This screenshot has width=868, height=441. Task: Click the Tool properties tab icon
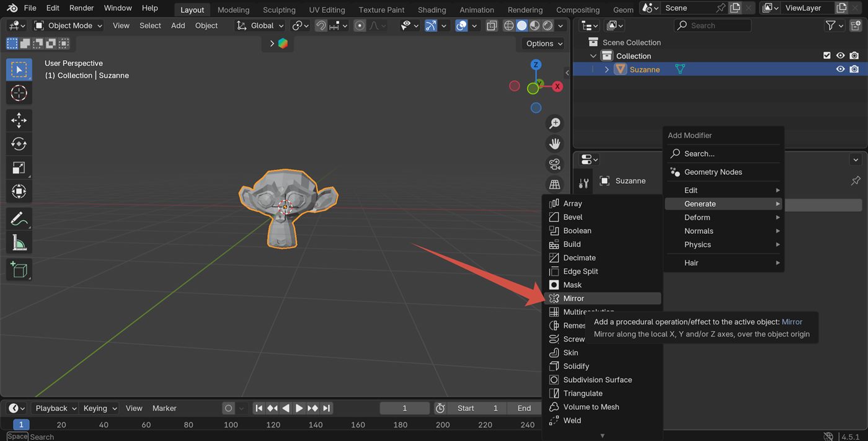point(584,183)
